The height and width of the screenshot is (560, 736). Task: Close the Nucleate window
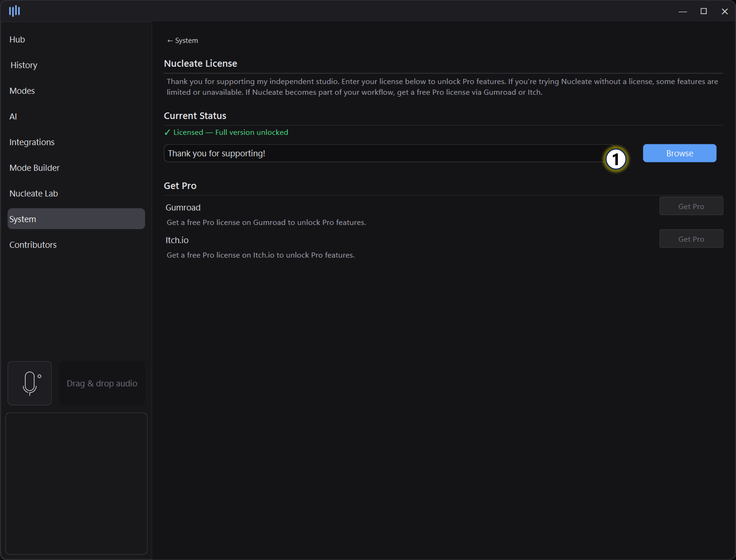(725, 11)
